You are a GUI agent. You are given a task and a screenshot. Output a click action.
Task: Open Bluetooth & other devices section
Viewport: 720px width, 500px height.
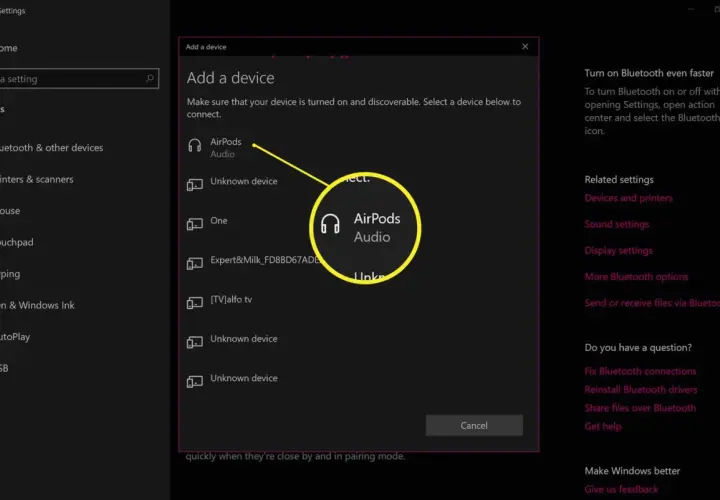[x=51, y=148]
